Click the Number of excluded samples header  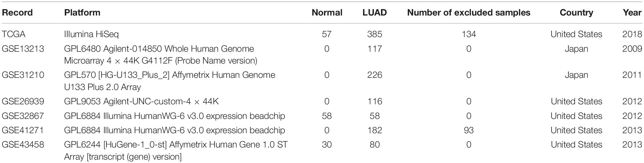pyautogui.click(x=469, y=12)
